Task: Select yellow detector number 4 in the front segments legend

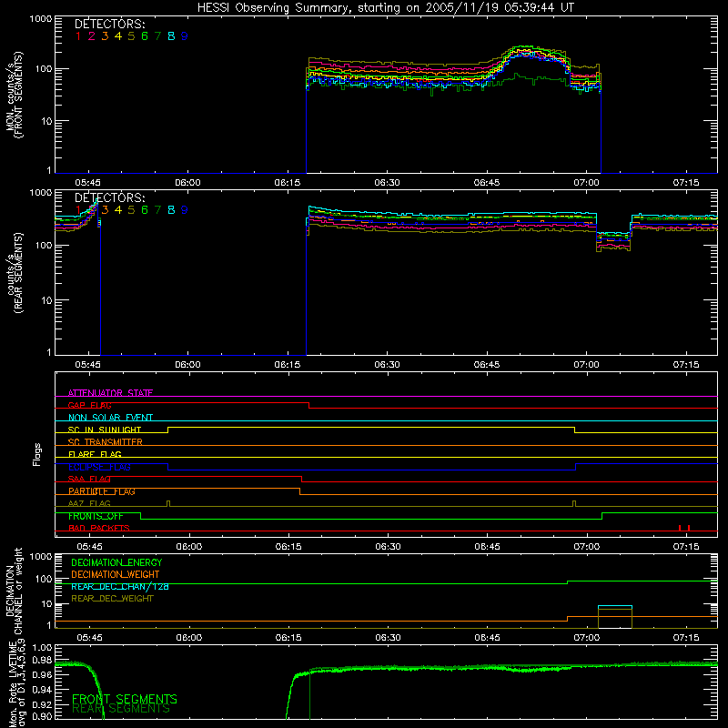Action: [118, 36]
